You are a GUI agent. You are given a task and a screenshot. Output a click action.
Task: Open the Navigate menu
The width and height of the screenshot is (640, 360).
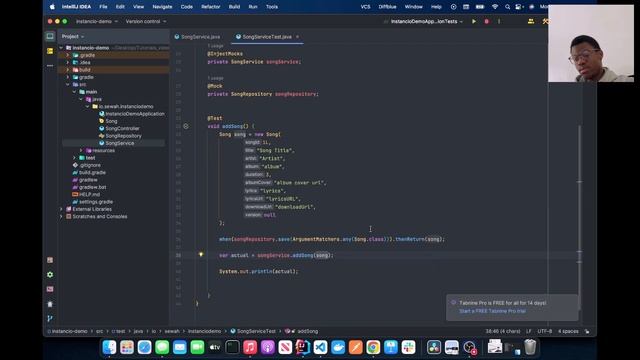[162, 7]
